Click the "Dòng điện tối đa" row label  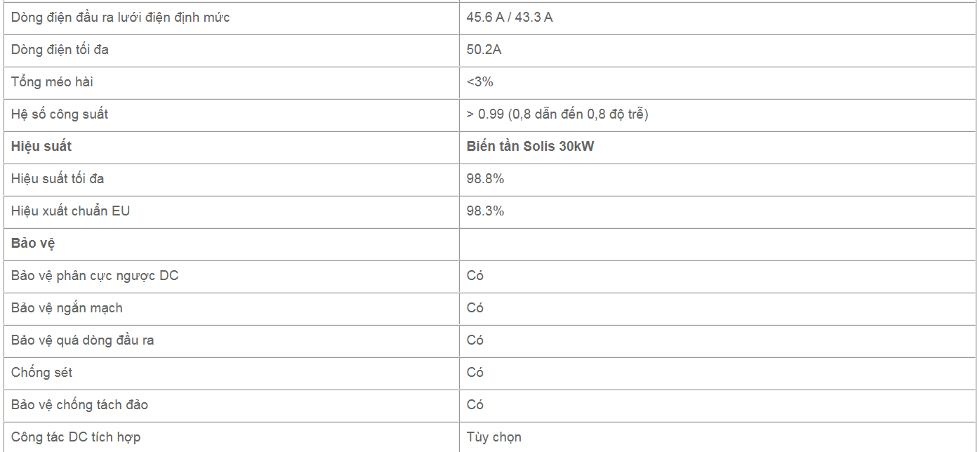pyautogui.click(x=60, y=50)
